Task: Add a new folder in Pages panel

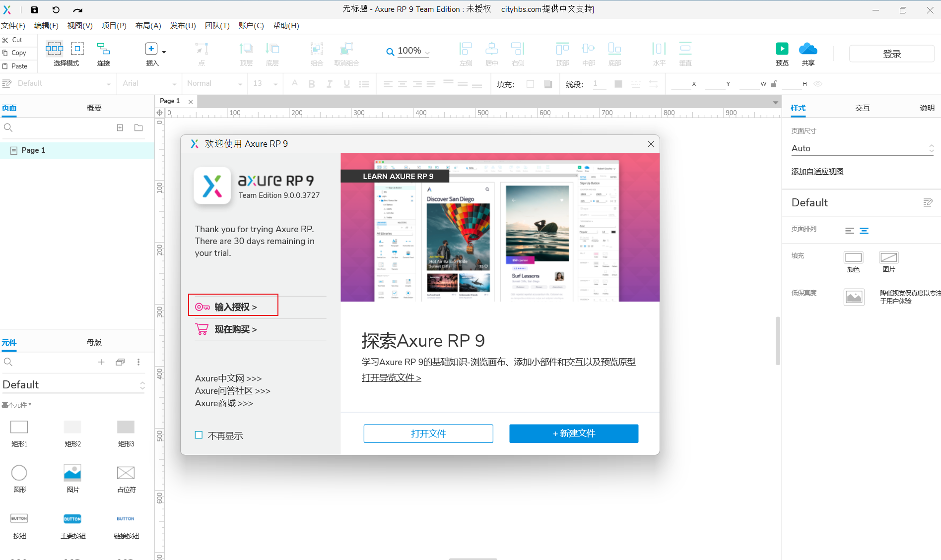Action: pos(138,127)
